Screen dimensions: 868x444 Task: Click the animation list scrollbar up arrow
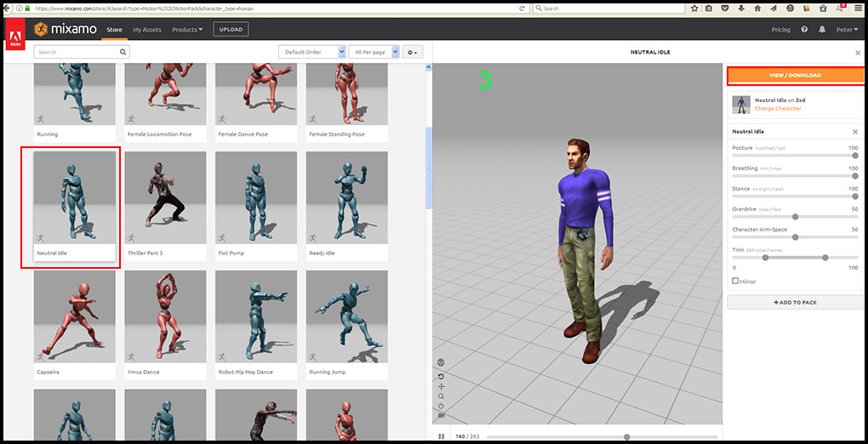[x=427, y=67]
